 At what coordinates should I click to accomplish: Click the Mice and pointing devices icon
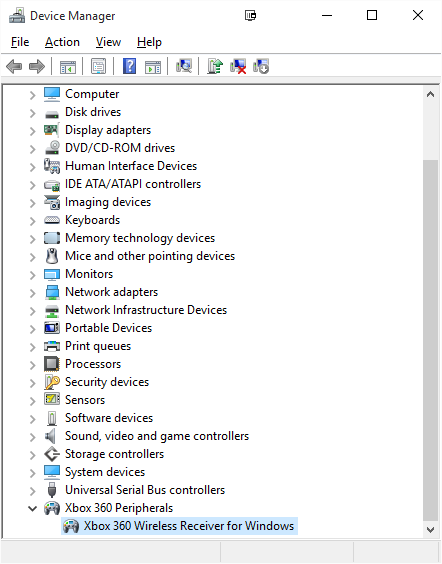coord(52,256)
